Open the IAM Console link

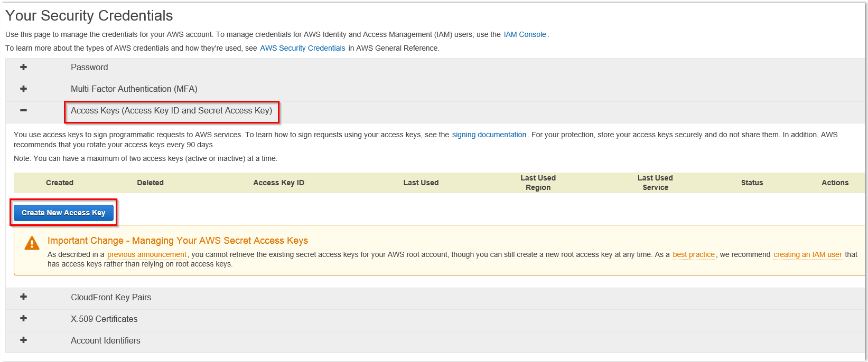point(525,34)
